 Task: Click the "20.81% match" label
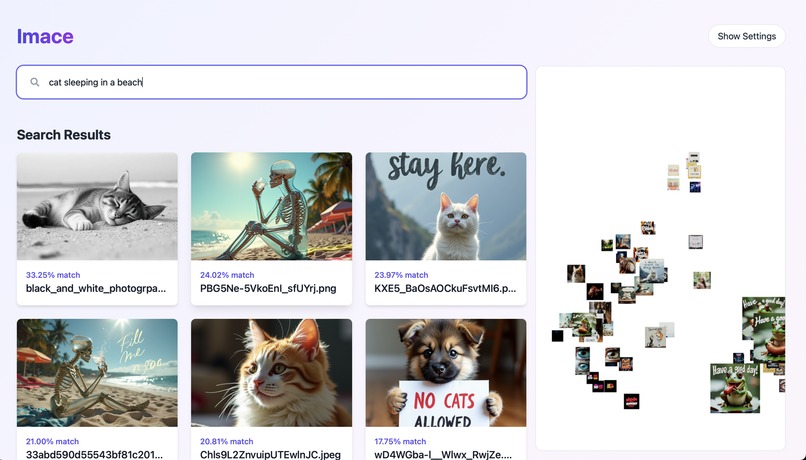coord(227,441)
